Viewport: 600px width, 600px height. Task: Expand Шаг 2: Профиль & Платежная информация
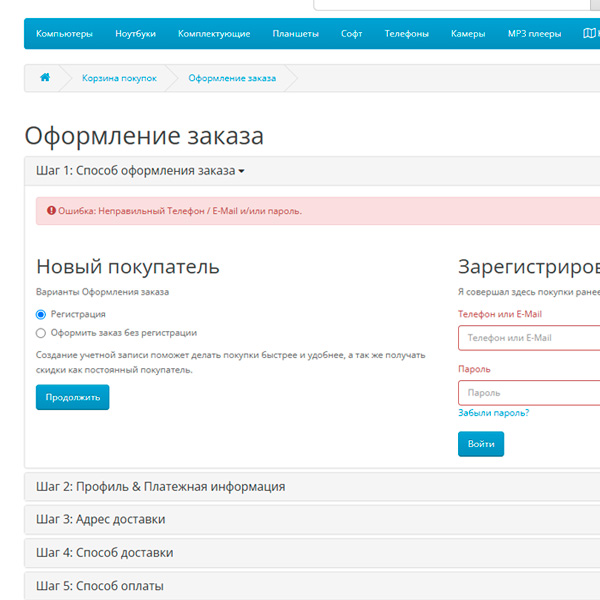[160, 487]
